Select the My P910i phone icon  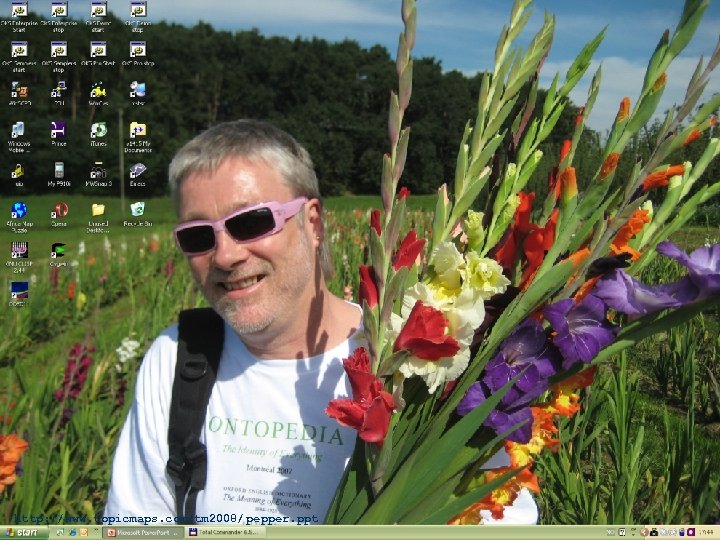click(59, 174)
